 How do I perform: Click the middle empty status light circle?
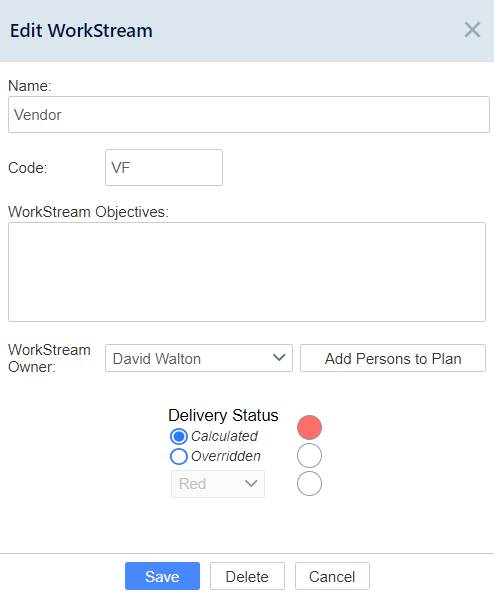309,455
